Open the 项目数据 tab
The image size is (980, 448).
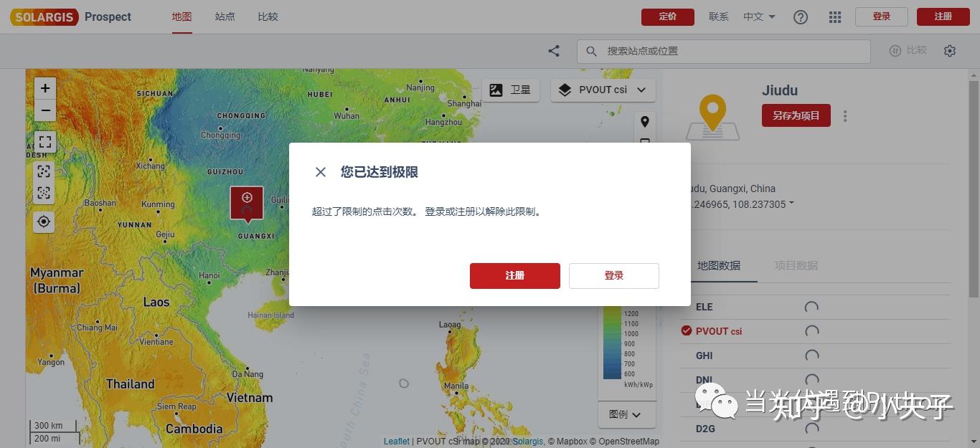point(796,265)
